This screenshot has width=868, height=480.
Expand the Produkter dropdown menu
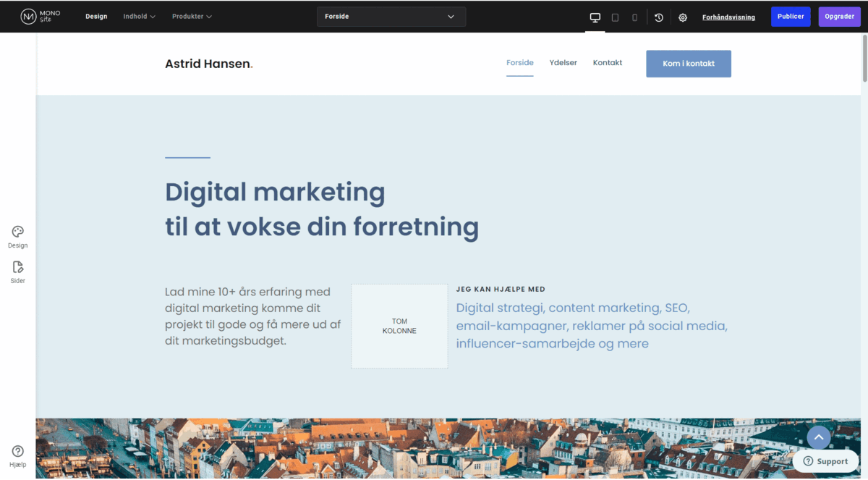pyautogui.click(x=192, y=16)
